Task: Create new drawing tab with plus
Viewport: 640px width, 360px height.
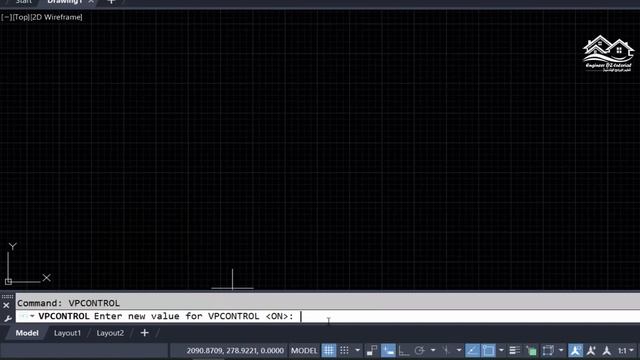Action: tap(111, 2)
